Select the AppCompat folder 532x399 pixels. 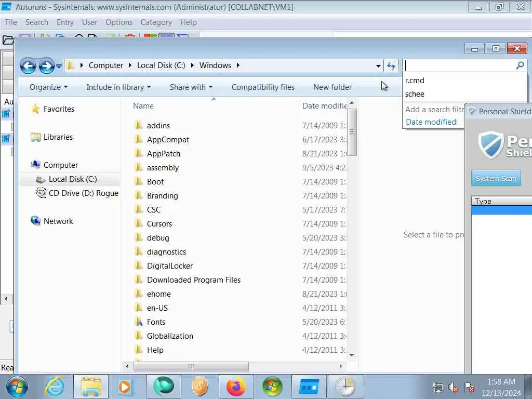[x=168, y=140]
